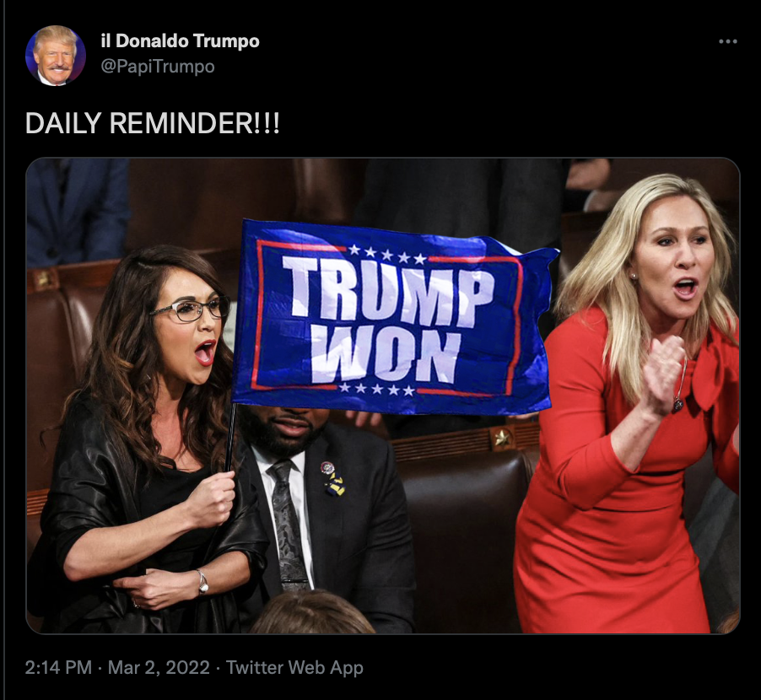Open the il Donaldo Trumpo profile avatar
The height and width of the screenshot is (700, 761).
tap(56, 56)
